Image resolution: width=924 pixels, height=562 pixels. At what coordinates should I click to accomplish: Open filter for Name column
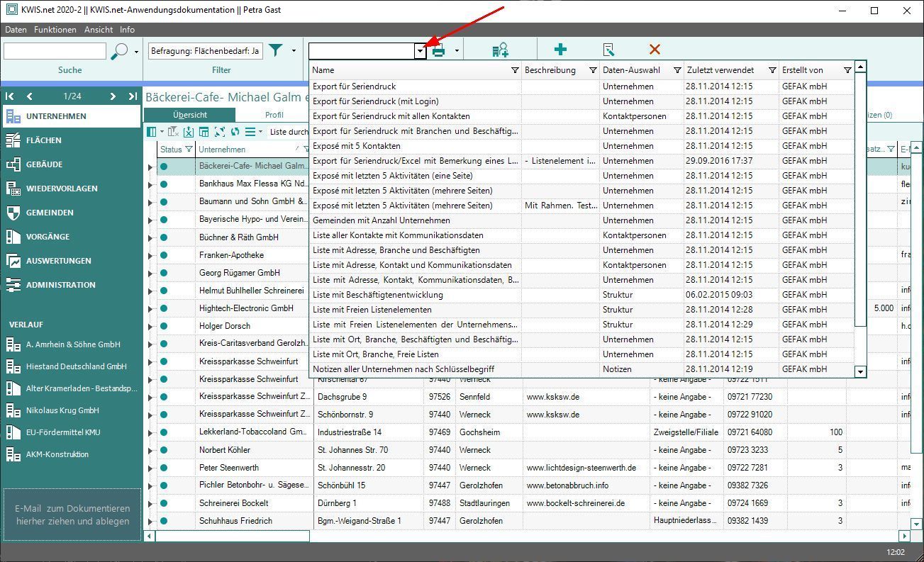point(516,70)
